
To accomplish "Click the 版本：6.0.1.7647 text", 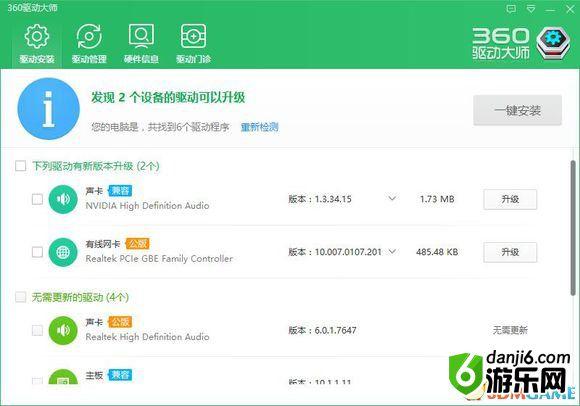I will (x=322, y=330).
